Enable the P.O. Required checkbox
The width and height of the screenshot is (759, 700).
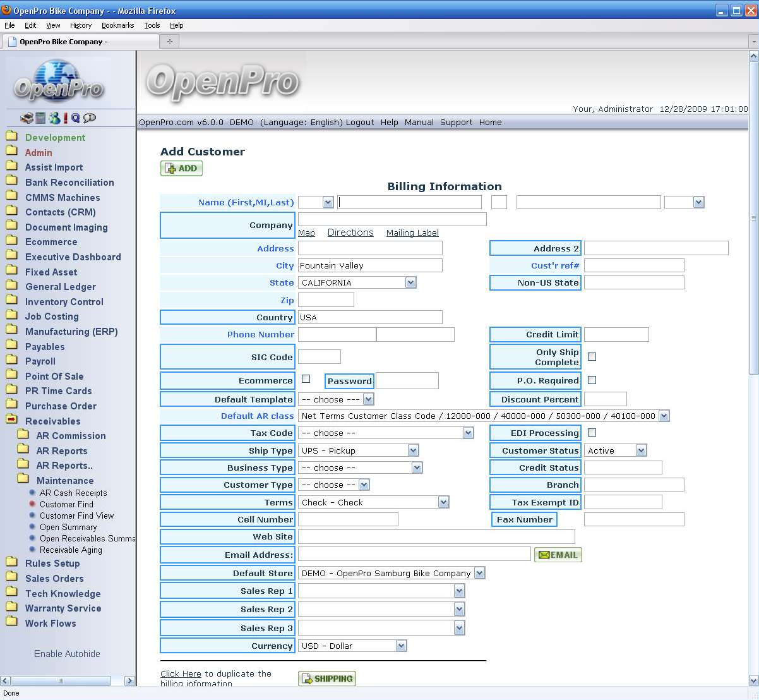[x=592, y=380]
